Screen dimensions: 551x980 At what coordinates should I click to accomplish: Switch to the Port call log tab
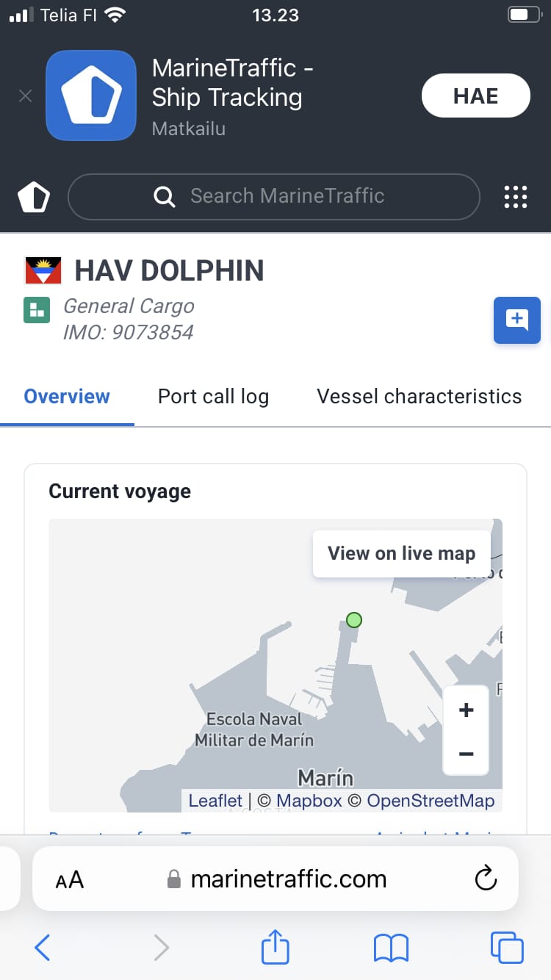coord(213,396)
